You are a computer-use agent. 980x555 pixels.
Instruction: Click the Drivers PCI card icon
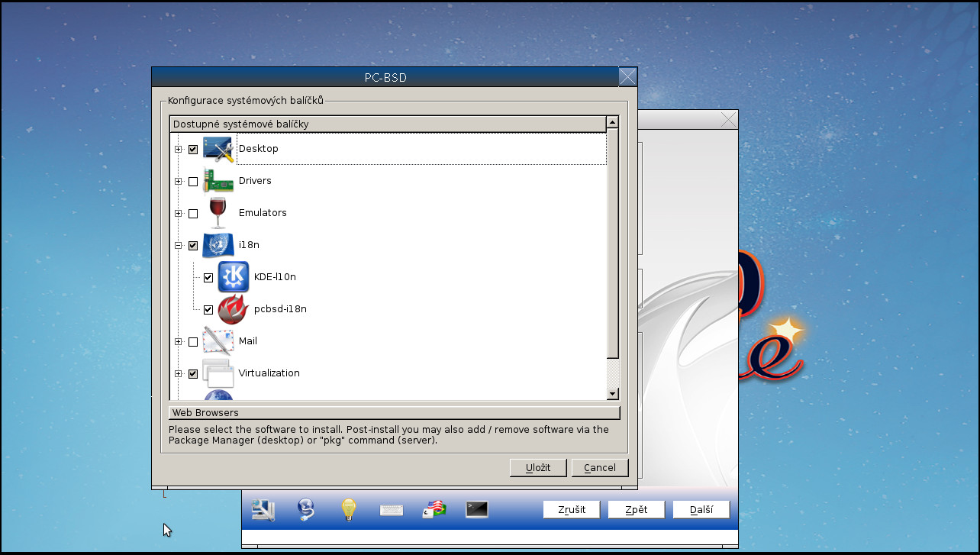click(x=218, y=181)
